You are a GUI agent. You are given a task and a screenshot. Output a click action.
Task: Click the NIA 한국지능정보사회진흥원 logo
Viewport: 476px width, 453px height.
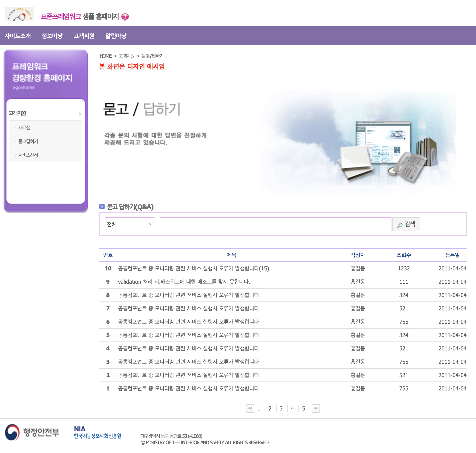[x=97, y=433]
